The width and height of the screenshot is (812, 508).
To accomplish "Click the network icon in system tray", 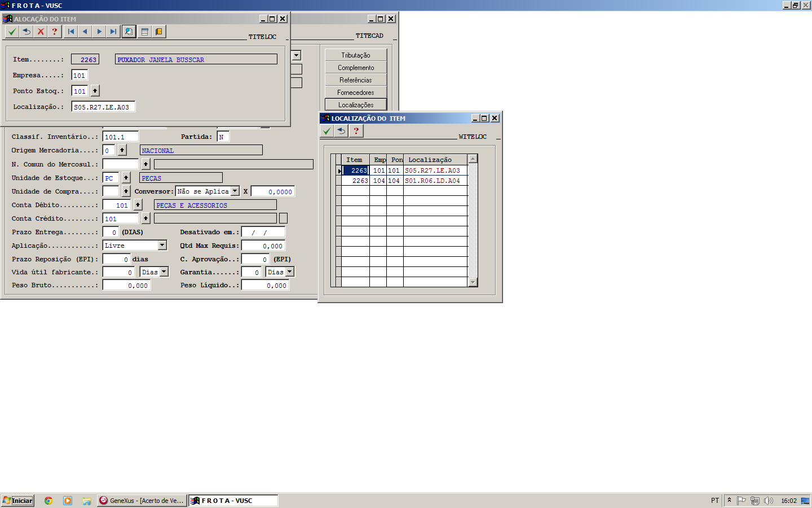I will coord(754,501).
